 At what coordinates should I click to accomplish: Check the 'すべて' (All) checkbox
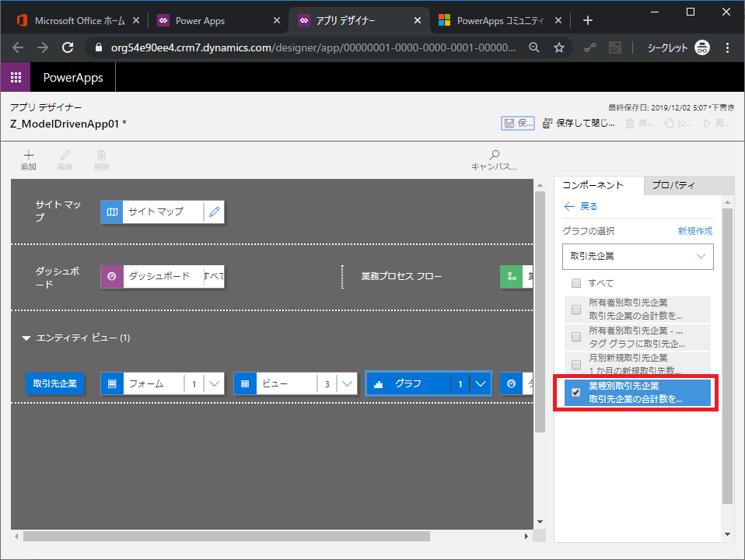point(576,283)
